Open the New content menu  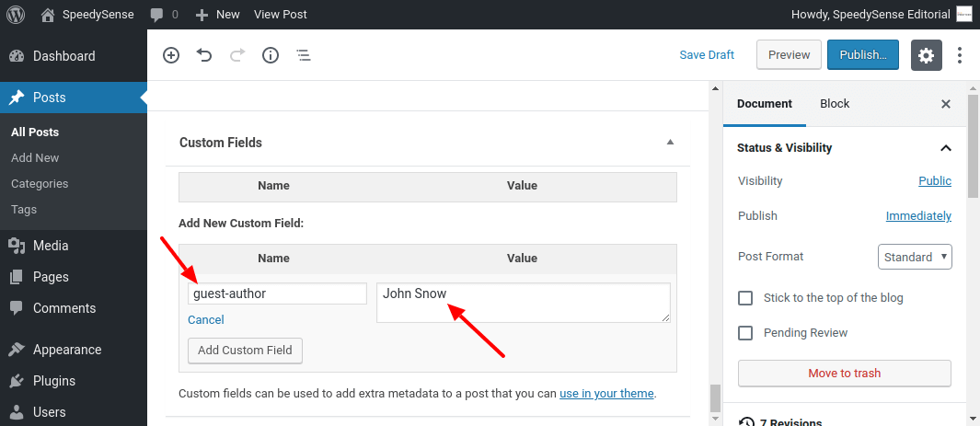click(x=217, y=15)
